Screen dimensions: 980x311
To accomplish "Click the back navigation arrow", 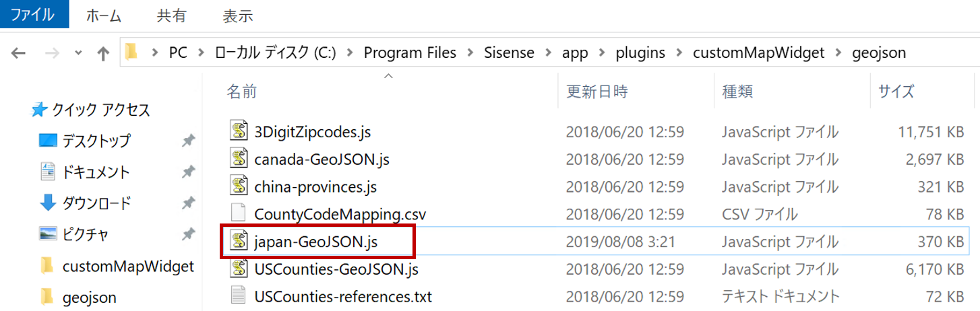I will [18, 53].
